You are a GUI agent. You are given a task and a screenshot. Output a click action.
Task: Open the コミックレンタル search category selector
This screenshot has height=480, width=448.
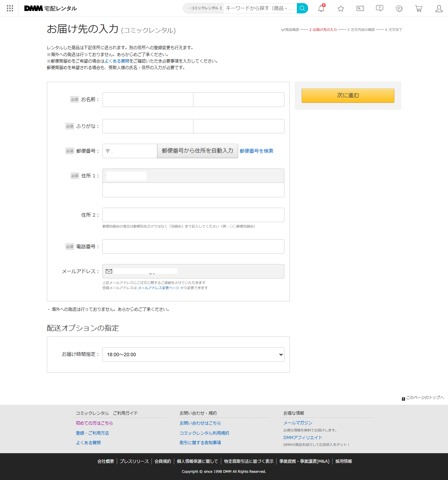point(203,8)
